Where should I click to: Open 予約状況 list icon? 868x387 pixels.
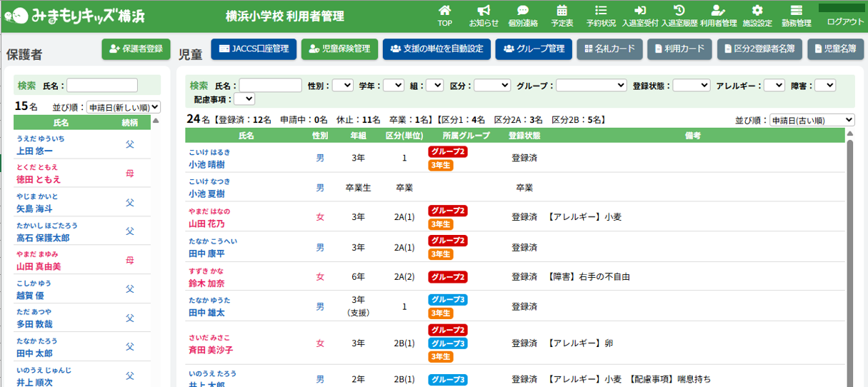pyautogui.click(x=601, y=11)
